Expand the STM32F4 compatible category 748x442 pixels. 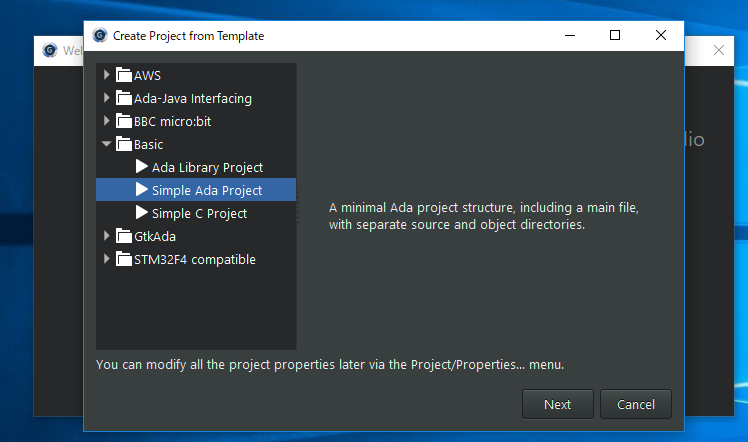107,259
